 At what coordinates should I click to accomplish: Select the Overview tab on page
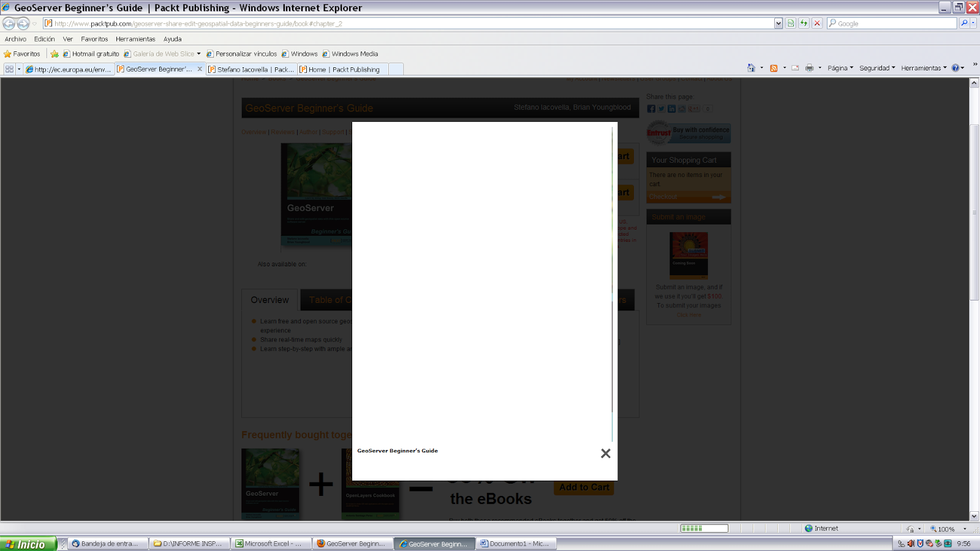click(269, 300)
